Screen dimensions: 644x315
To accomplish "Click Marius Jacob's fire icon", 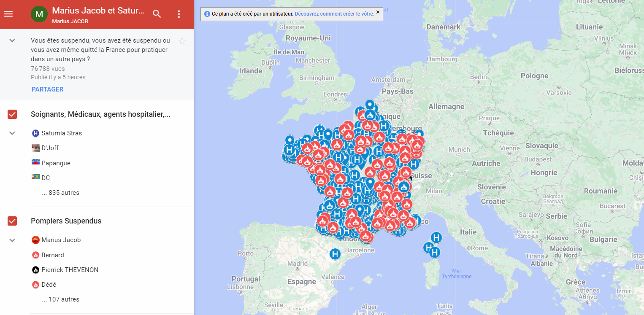I will click(x=35, y=240).
